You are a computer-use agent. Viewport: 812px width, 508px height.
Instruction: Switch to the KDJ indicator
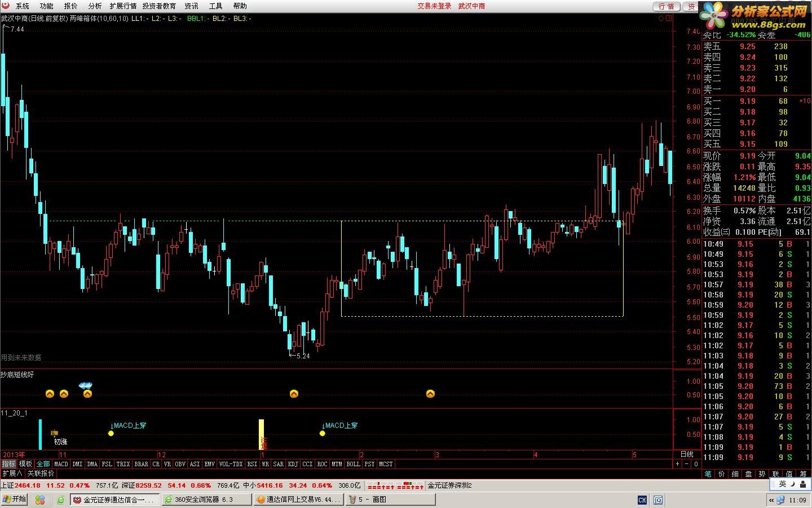pos(293,464)
